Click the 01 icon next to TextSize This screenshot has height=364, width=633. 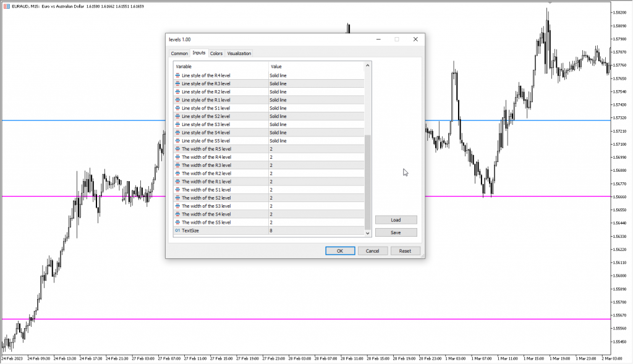[x=177, y=231]
